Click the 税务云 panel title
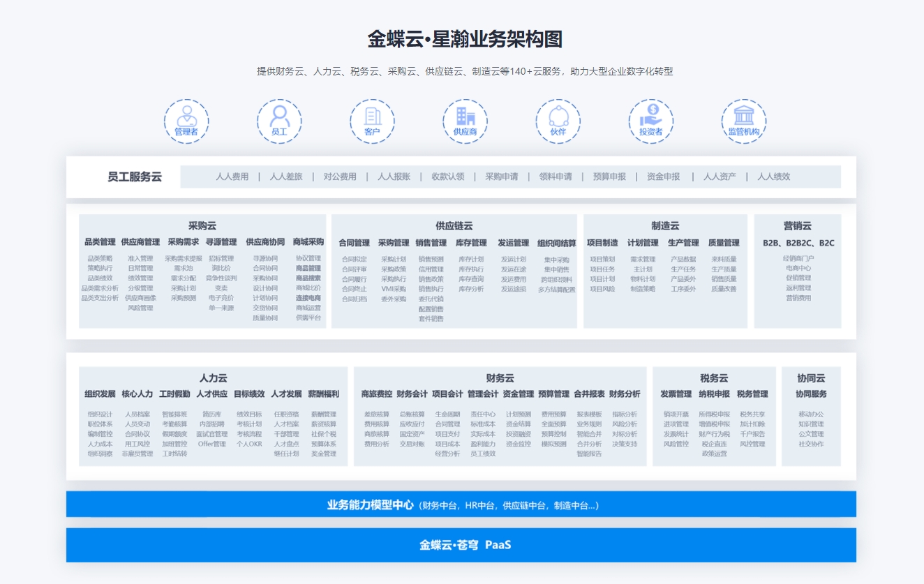 pos(714,377)
